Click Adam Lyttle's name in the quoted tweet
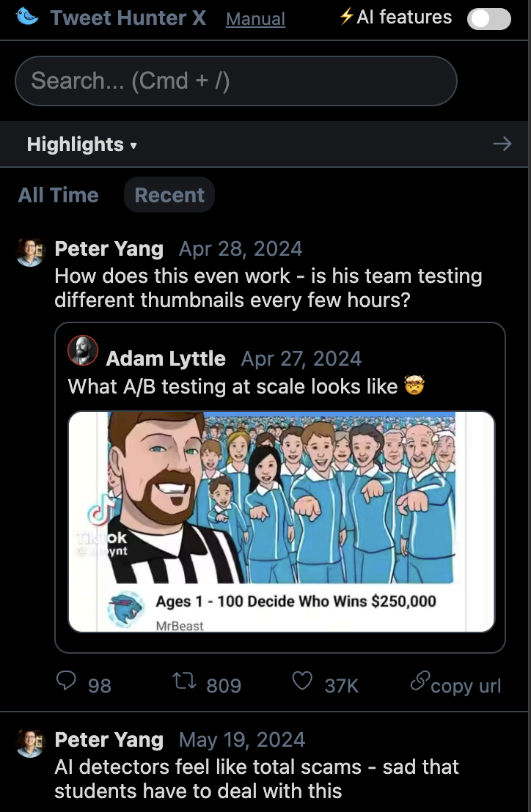The image size is (531, 812). 166,358
